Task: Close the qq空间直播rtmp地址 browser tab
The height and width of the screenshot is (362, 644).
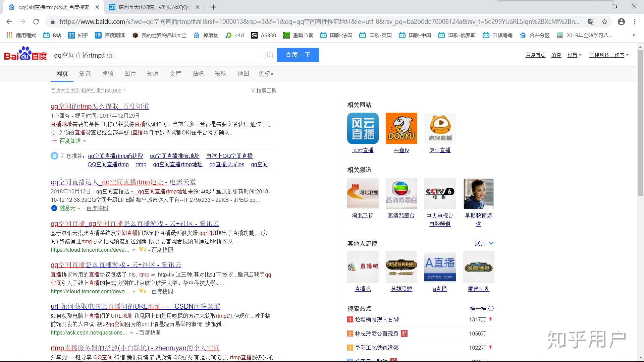Action: (x=97, y=7)
